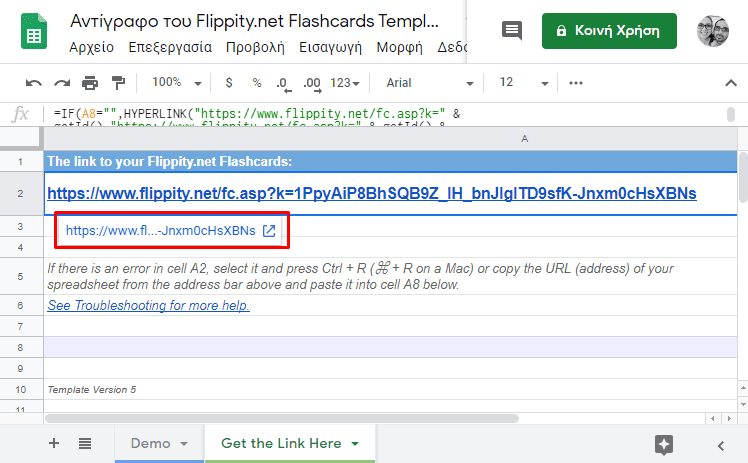
Task: Click the horizontal scrollbar
Action: 281,419
